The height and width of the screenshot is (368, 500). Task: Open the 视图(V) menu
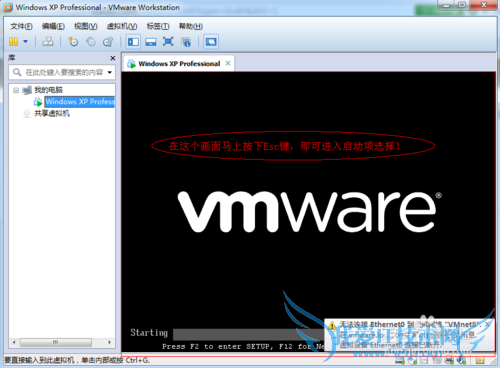(x=86, y=26)
